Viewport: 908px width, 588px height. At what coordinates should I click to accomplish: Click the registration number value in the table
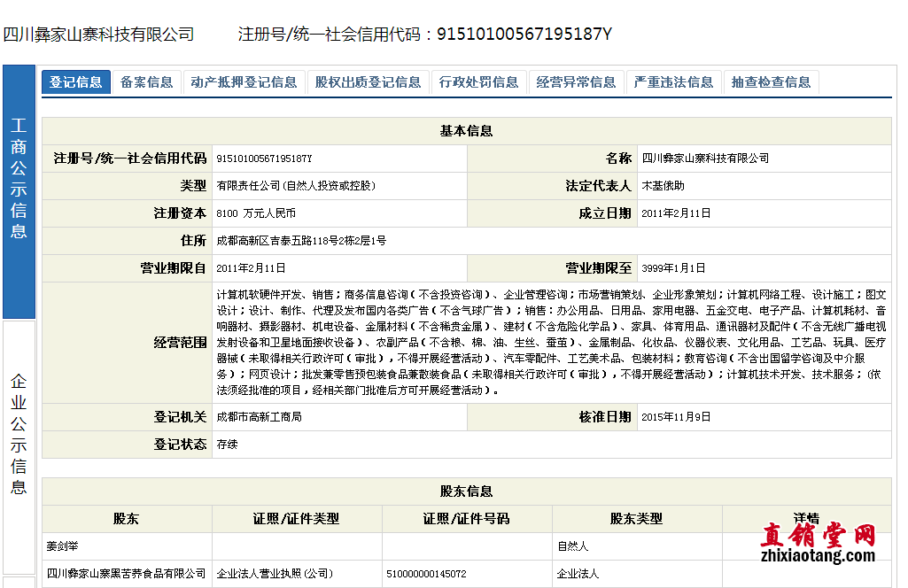pos(264,159)
